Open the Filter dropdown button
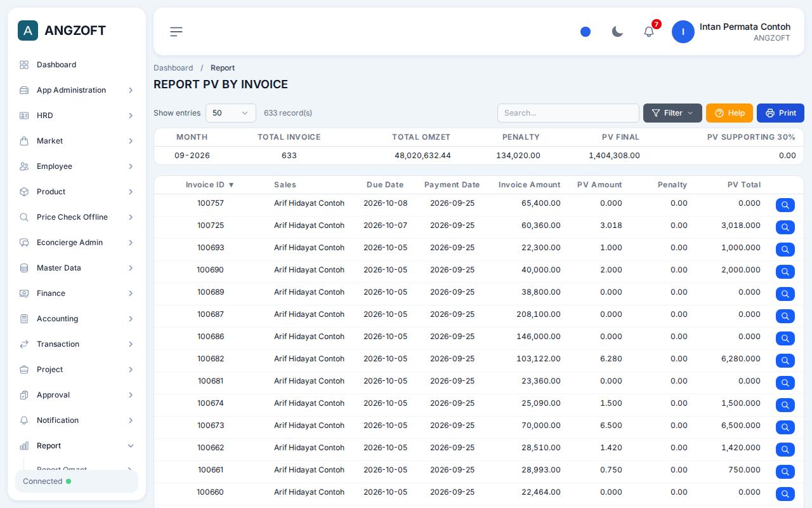This screenshot has height=508, width=812. [x=672, y=113]
